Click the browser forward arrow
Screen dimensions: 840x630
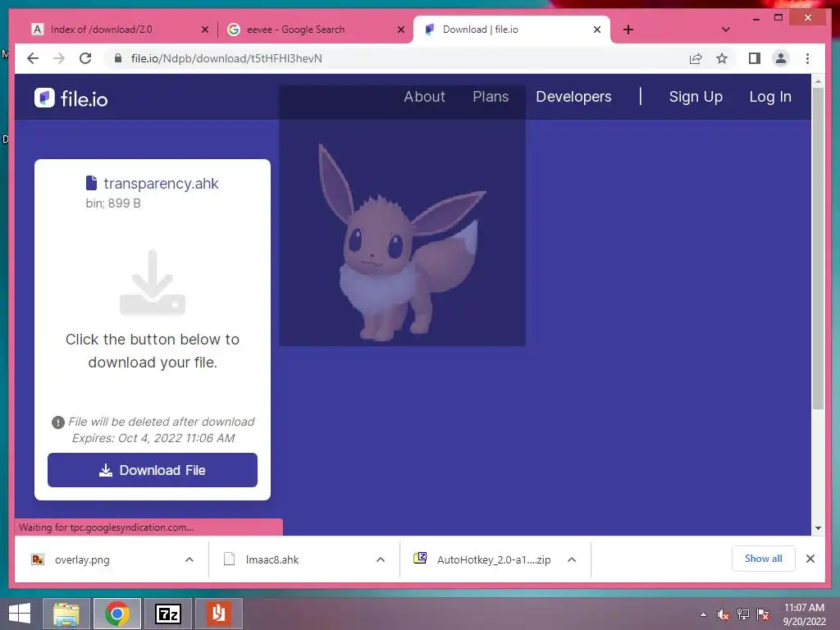(59, 58)
